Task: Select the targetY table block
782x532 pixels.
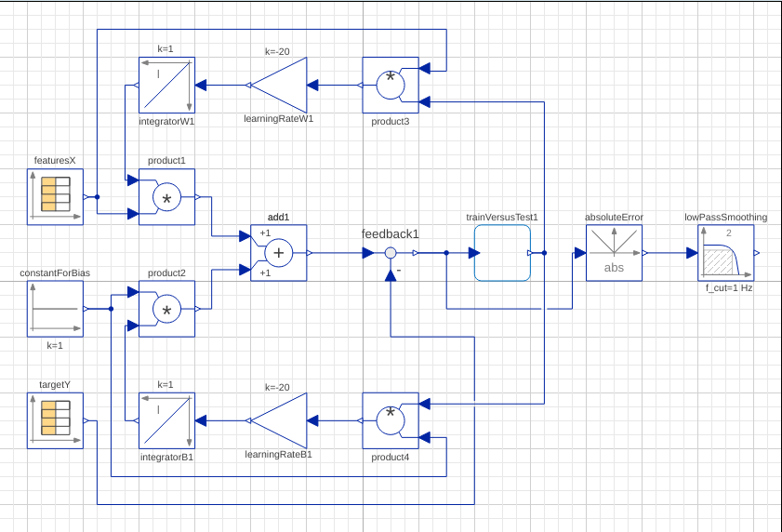Action: point(55,420)
